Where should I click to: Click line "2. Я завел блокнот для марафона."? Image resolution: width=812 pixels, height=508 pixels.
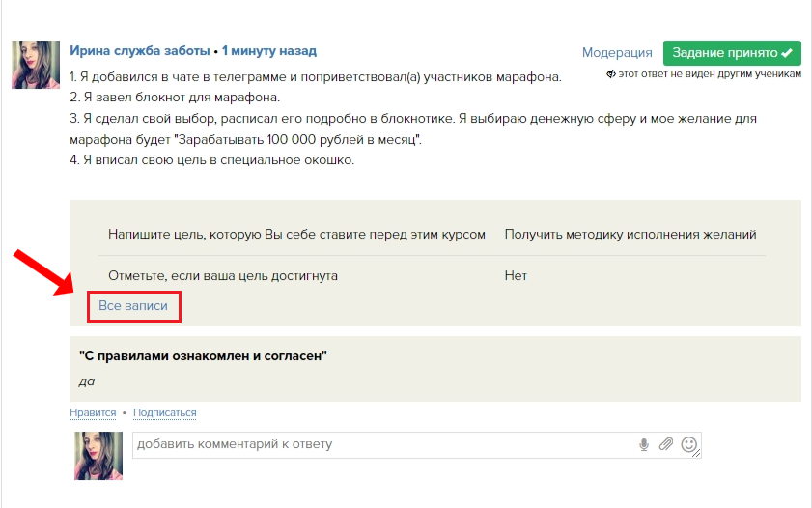click(175, 98)
